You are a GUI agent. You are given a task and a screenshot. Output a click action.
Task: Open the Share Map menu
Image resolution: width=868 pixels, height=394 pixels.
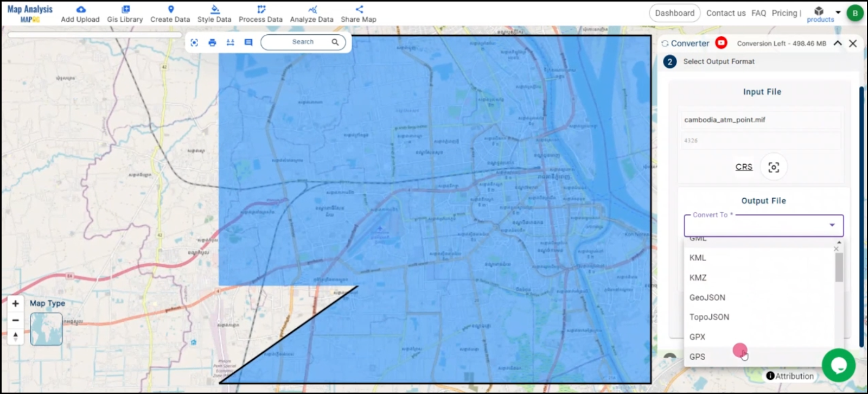tap(359, 14)
